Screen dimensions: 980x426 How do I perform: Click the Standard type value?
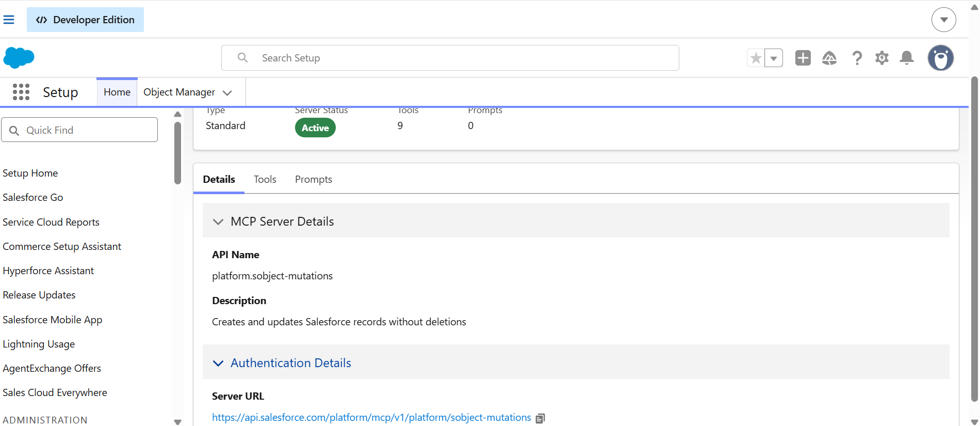tap(225, 125)
